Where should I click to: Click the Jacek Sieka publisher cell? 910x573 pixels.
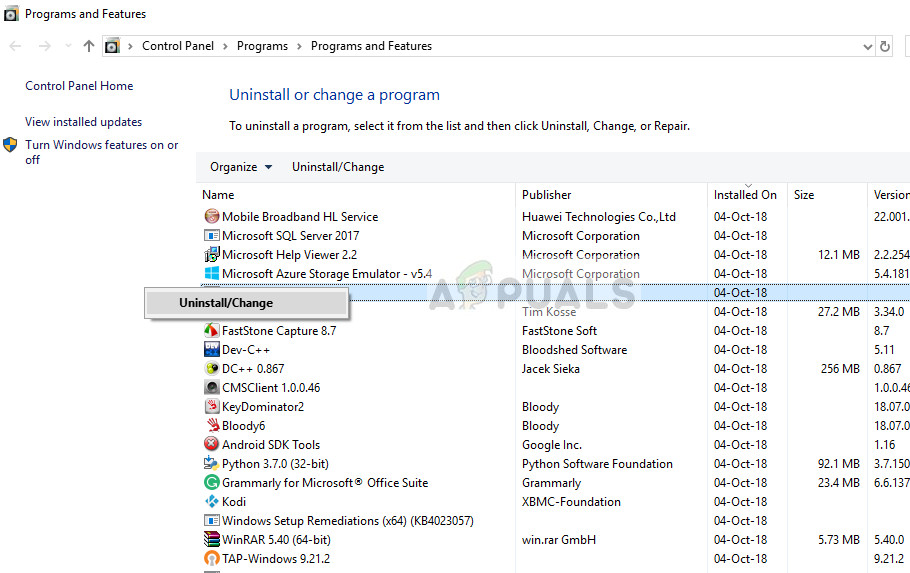coord(550,369)
